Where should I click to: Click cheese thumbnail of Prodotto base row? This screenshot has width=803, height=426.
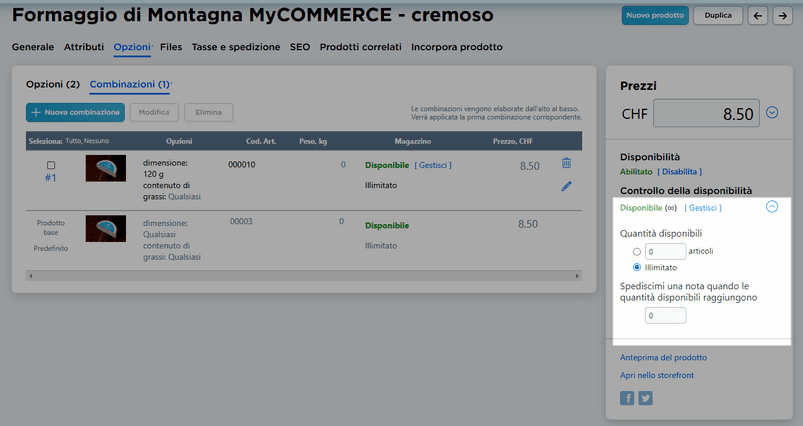pos(105,228)
